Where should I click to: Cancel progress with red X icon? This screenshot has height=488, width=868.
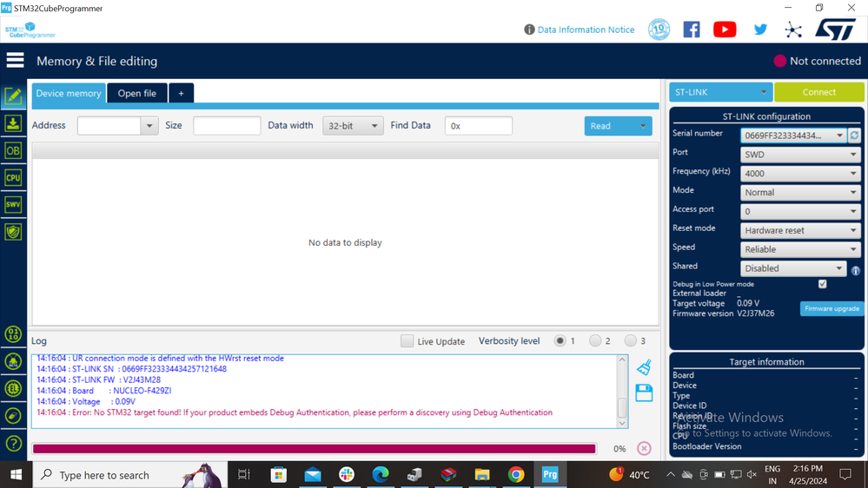click(644, 448)
